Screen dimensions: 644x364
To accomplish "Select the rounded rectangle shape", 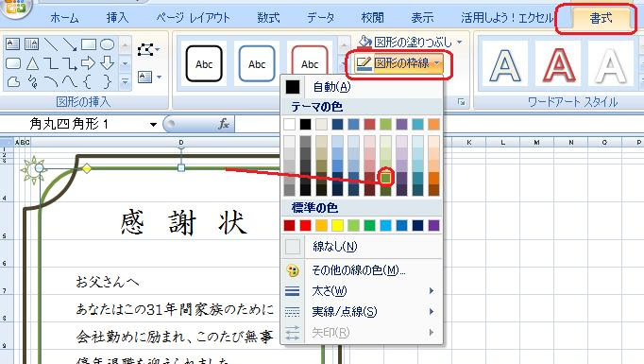I will coord(12,63).
